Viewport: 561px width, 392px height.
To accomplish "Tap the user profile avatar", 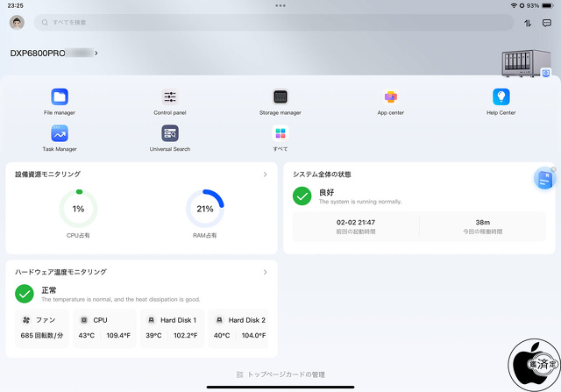I will pyautogui.click(x=17, y=23).
